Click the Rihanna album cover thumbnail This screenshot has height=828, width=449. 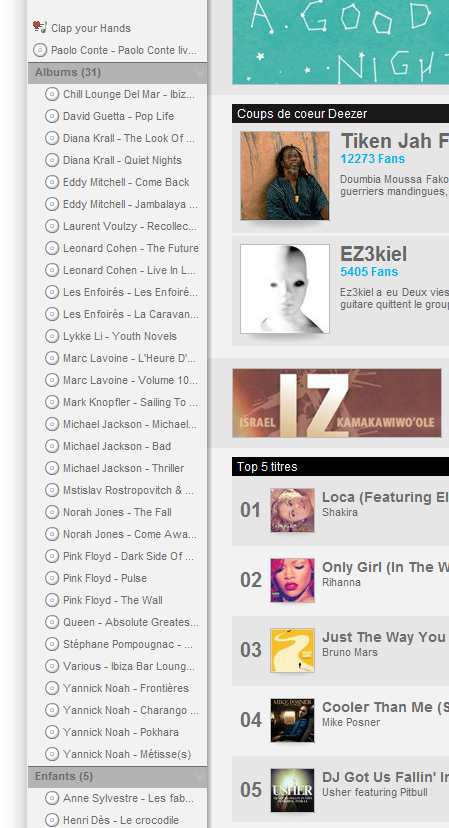[293, 580]
